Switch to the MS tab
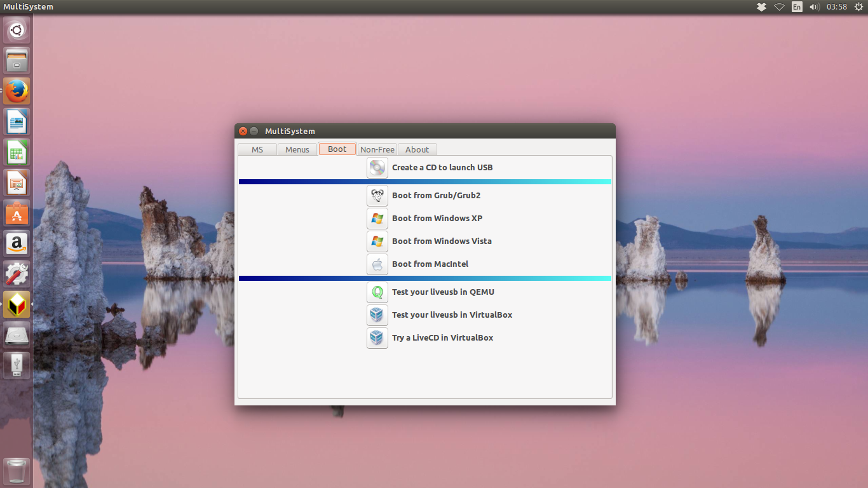 point(257,149)
